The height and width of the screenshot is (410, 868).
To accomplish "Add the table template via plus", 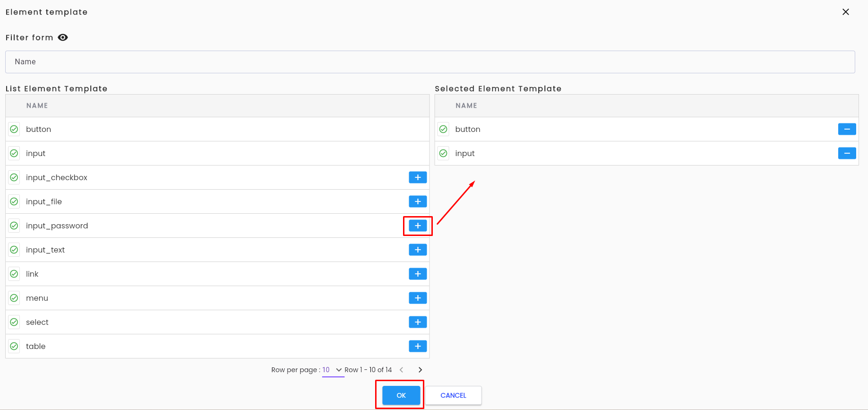I will [418, 346].
